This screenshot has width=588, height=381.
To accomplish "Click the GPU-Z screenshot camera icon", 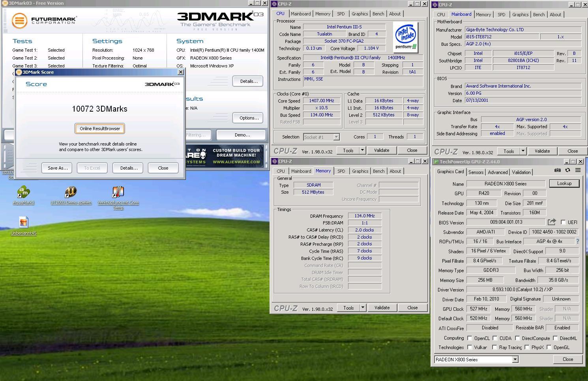I will coord(557,170).
